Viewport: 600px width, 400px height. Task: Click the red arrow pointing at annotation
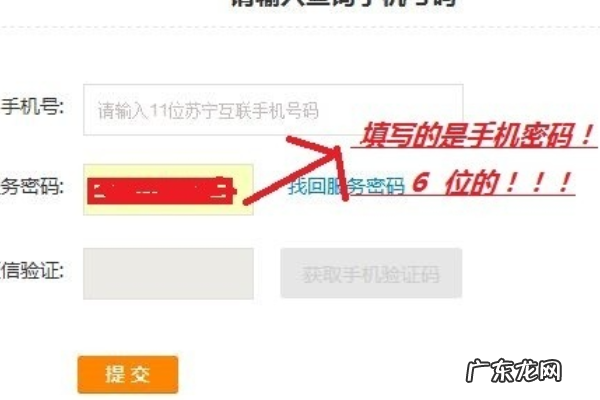(x=297, y=168)
